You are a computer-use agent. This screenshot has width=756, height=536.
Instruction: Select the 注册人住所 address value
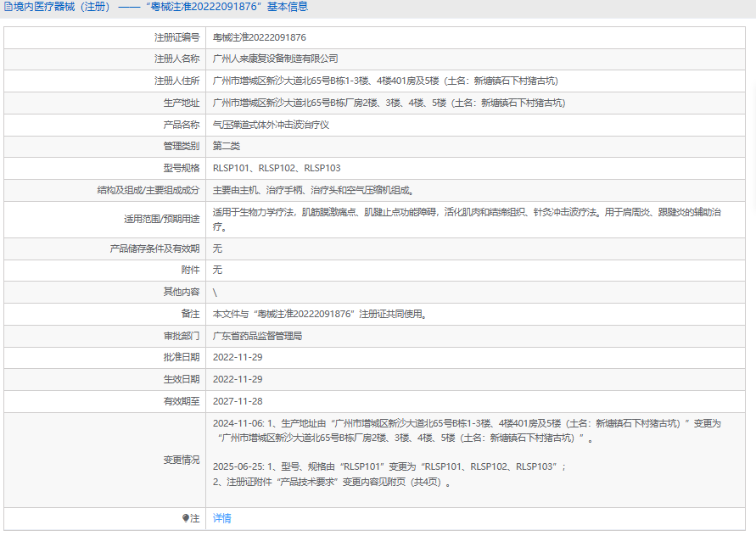[x=385, y=81]
